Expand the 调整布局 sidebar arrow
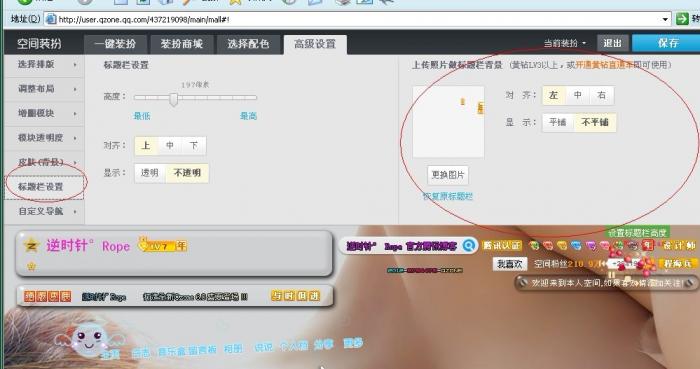This screenshot has height=369, width=700. (75, 89)
